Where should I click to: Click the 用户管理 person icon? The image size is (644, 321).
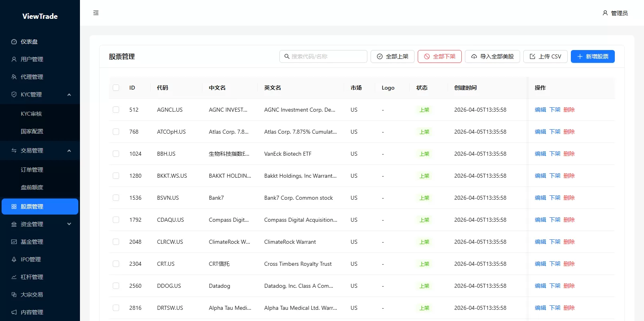[14, 59]
